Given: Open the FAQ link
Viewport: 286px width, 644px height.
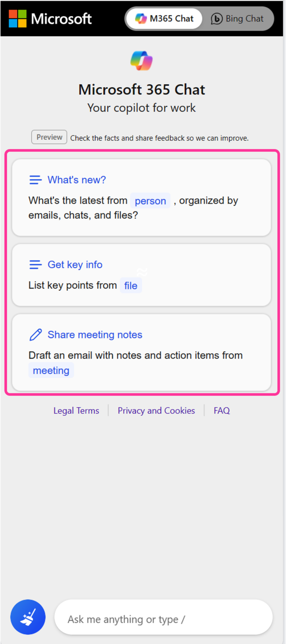Looking at the screenshot, I should coord(222,410).
